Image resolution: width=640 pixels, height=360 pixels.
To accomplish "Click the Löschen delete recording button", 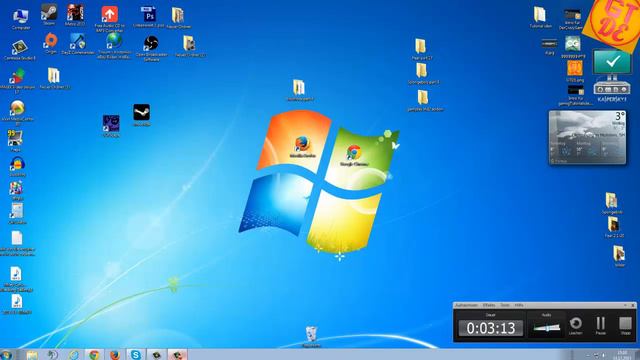I will click(576, 325).
